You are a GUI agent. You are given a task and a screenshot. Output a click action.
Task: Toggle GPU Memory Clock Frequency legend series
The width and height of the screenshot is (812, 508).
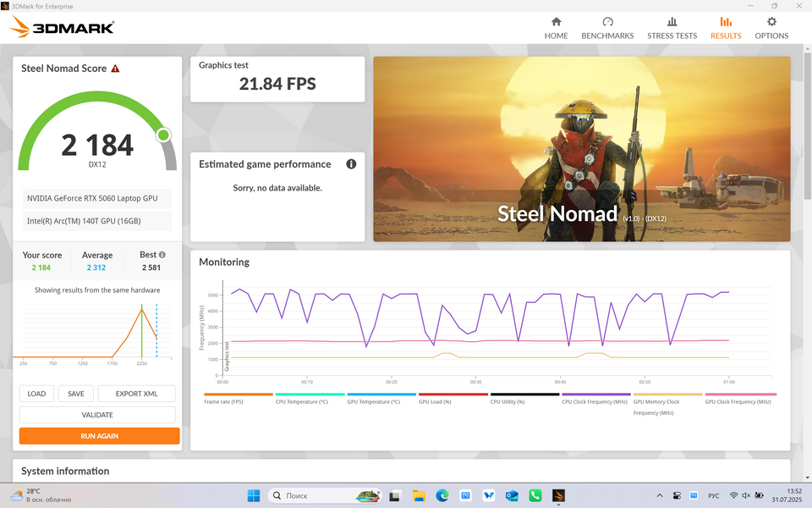click(667, 405)
